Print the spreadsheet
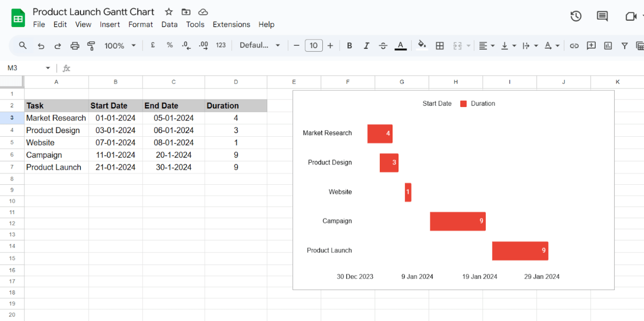This screenshot has height=321, width=644. point(75,46)
